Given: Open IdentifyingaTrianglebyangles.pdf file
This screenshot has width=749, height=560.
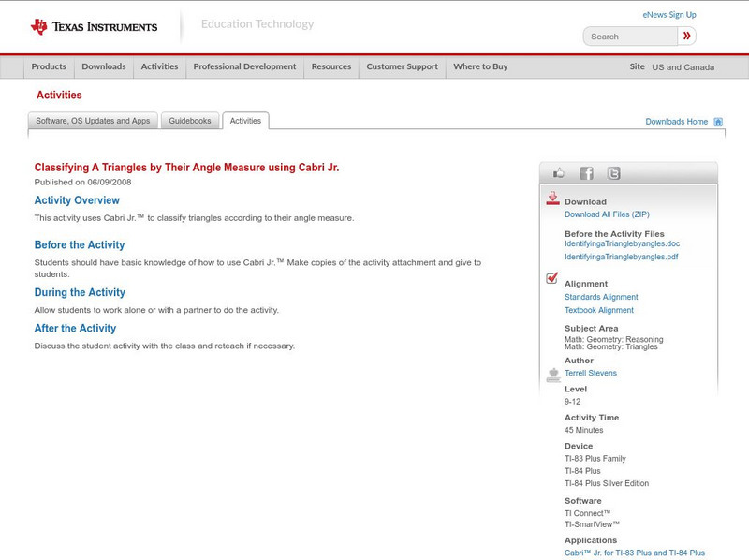Looking at the screenshot, I should [x=621, y=257].
